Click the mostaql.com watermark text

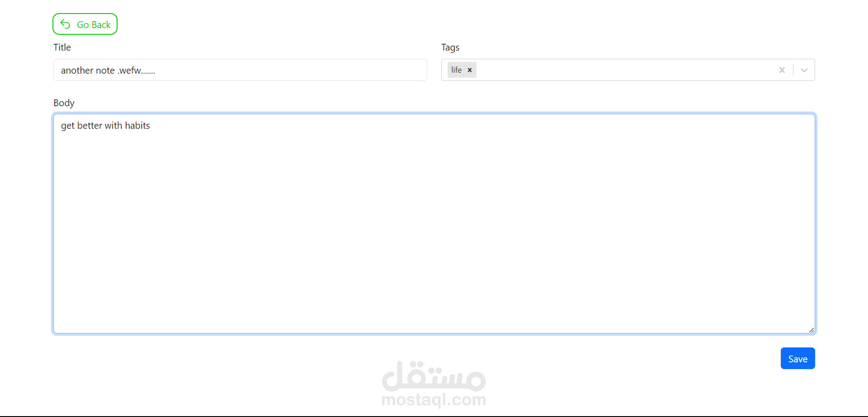434,400
